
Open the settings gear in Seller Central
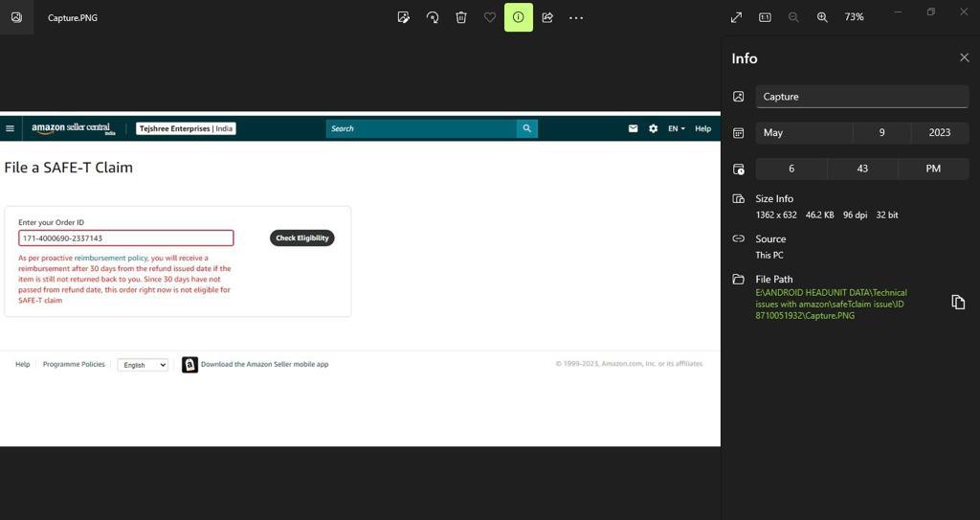[x=653, y=128]
